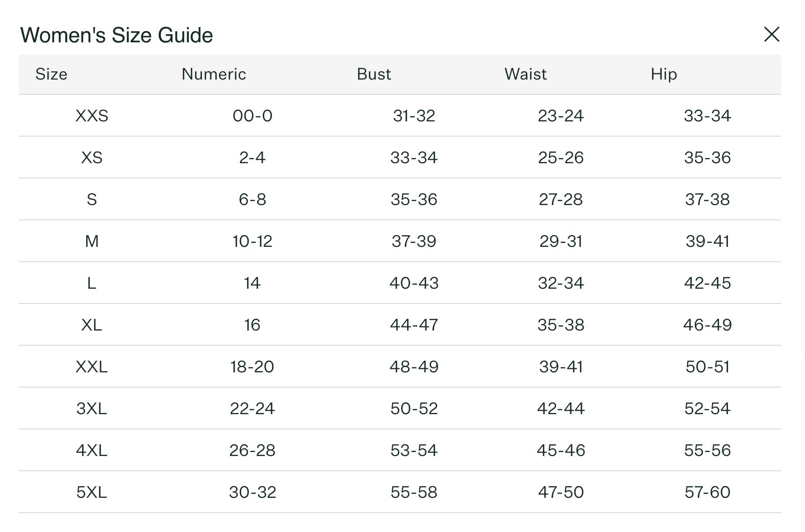
Task: Click the Women's Size Guide title
Action: click(x=116, y=35)
